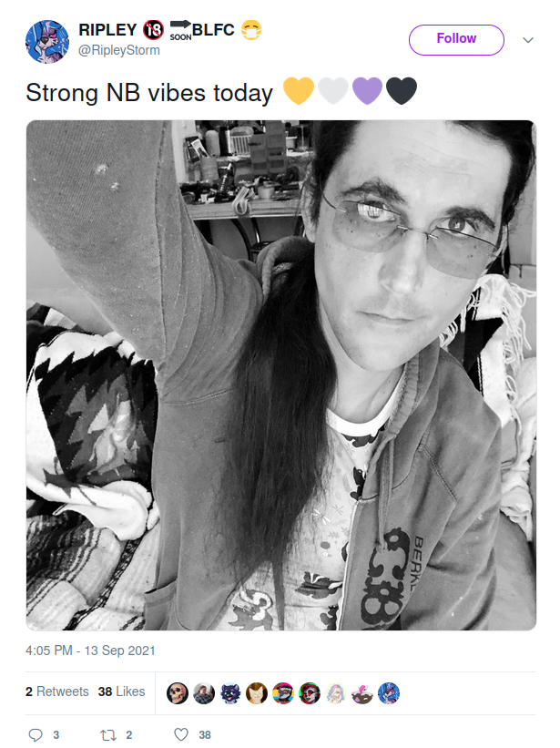Image resolution: width=560 pixels, height=748 pixels.
Task: View the 38 Likes list
Action: tap(121, 692)
